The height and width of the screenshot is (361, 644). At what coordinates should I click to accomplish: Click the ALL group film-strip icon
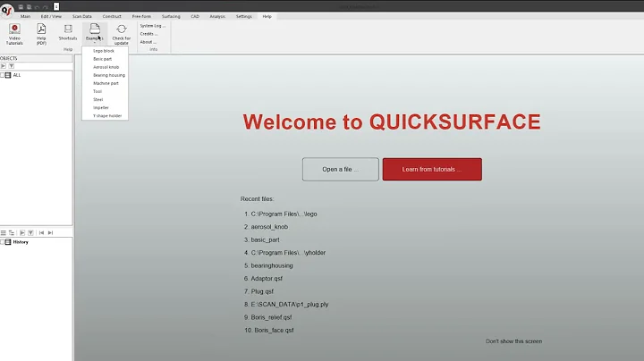[8, 75]
